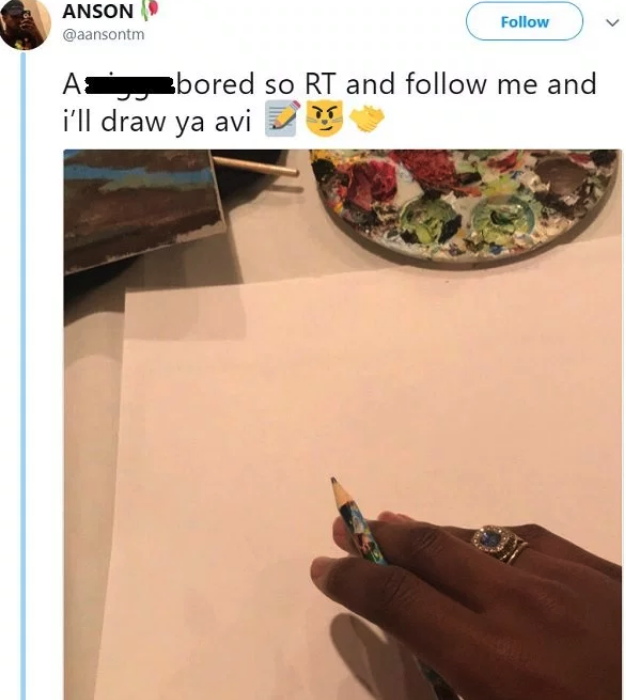The height and width of the screenshot is (700, 626).
Task: Click the smirking cat face emoji
Action: 322,119
